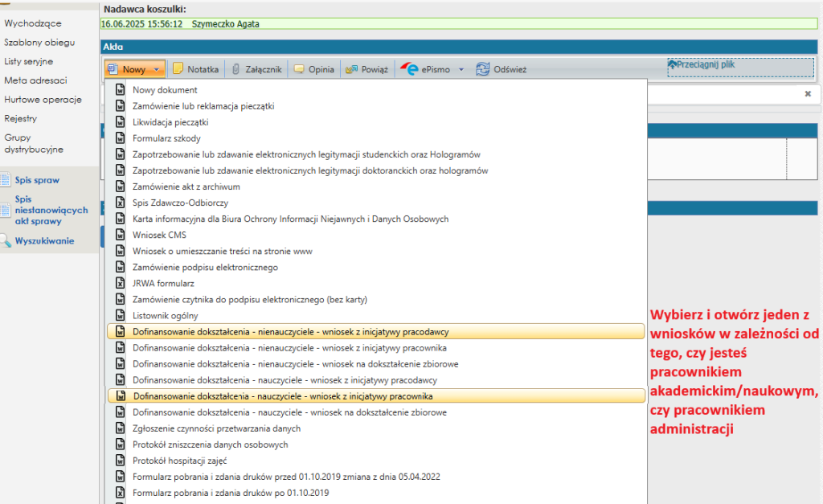The image size is (823, 504).
Task: Go to Szablony obiegu
Action: click(x=39, y=43)
